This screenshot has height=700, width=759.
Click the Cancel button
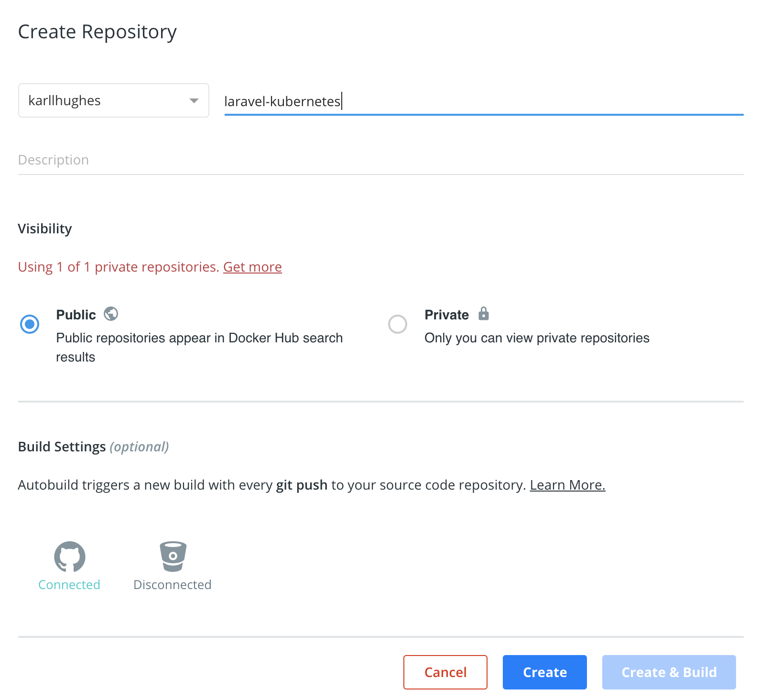point(445,672)
